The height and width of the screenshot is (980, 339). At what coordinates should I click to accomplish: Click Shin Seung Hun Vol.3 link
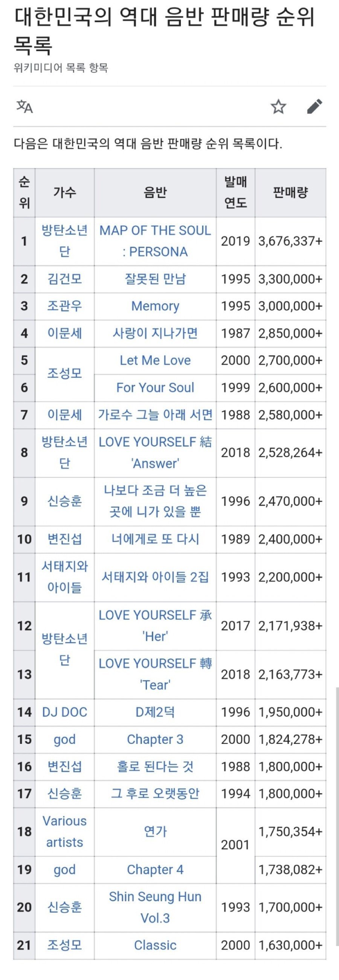pyautogui.click(x=155, y=907)
